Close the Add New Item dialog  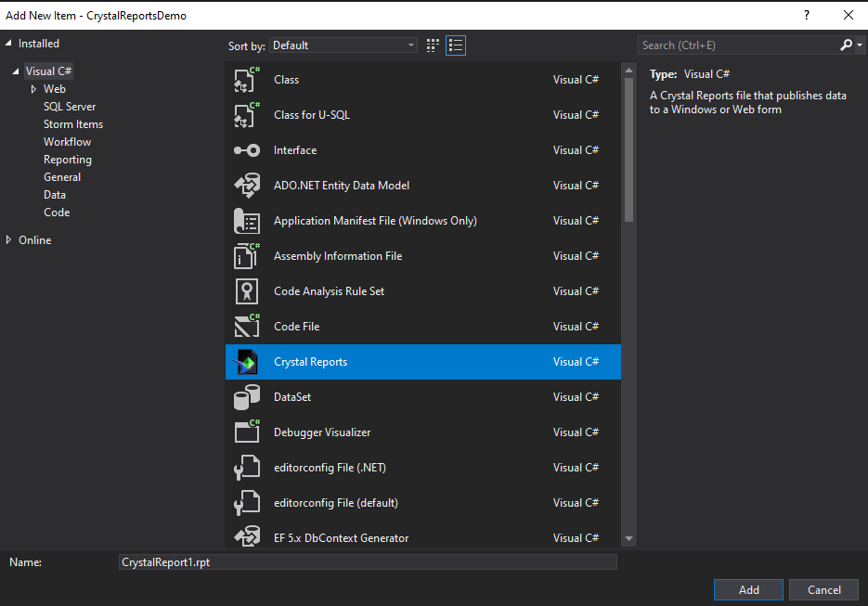click(849, 15)
